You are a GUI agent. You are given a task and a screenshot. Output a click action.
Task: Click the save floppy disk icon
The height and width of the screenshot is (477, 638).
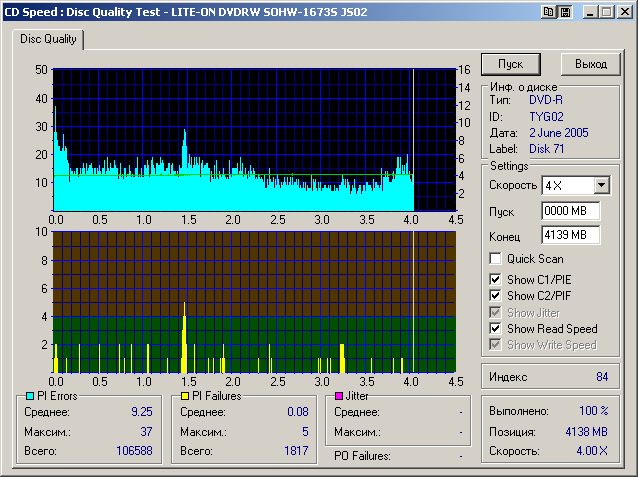point(565,11)
